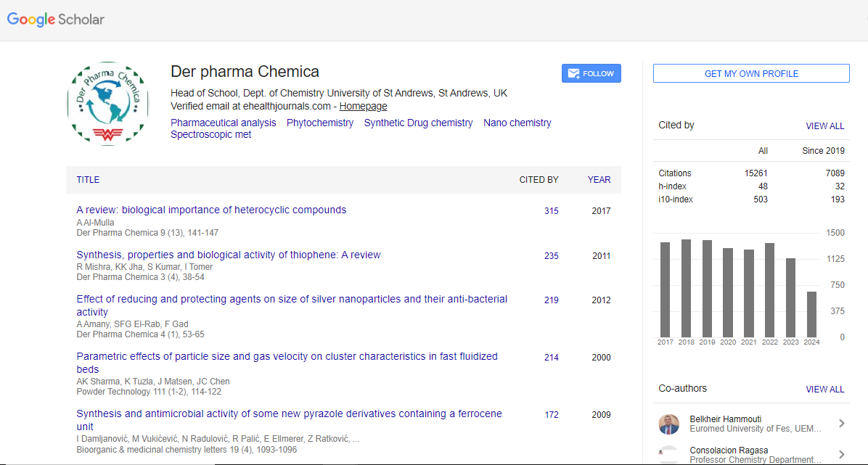The image size is (868, 465).
Task: Select the Phytochemistry interest tag
Action: pos(320,123)
